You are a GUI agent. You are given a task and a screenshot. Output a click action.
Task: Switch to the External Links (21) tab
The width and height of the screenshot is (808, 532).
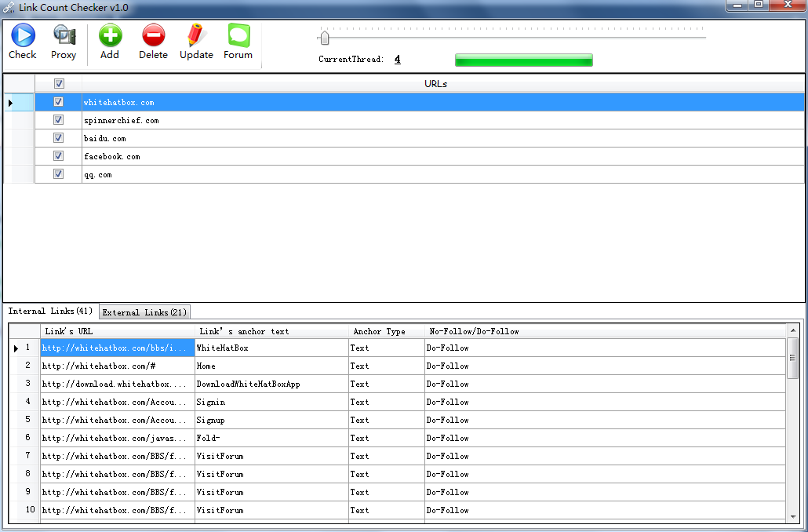(145, 312)
